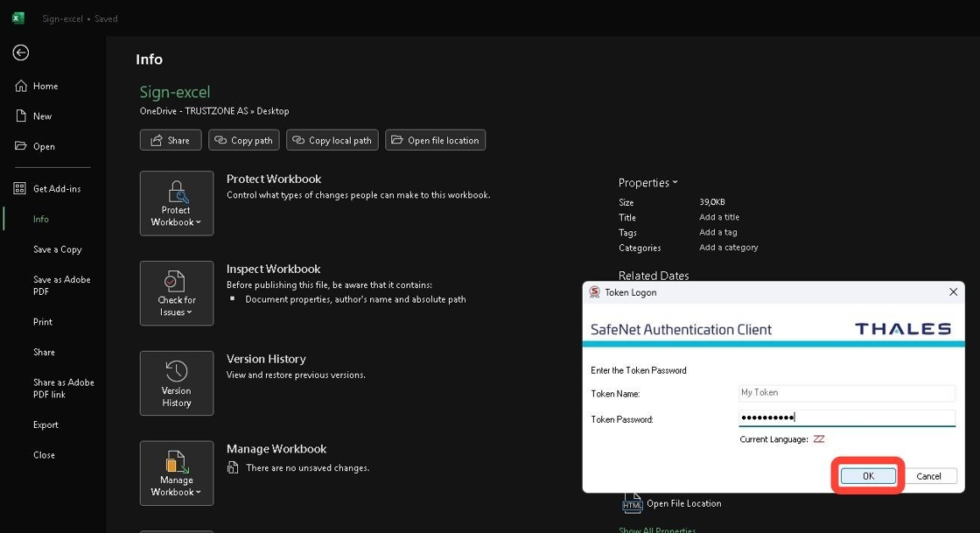This screenshot has width=980, height=533.
Task: Open the Home page in Backstage sidebar
Action: point(45,87)
